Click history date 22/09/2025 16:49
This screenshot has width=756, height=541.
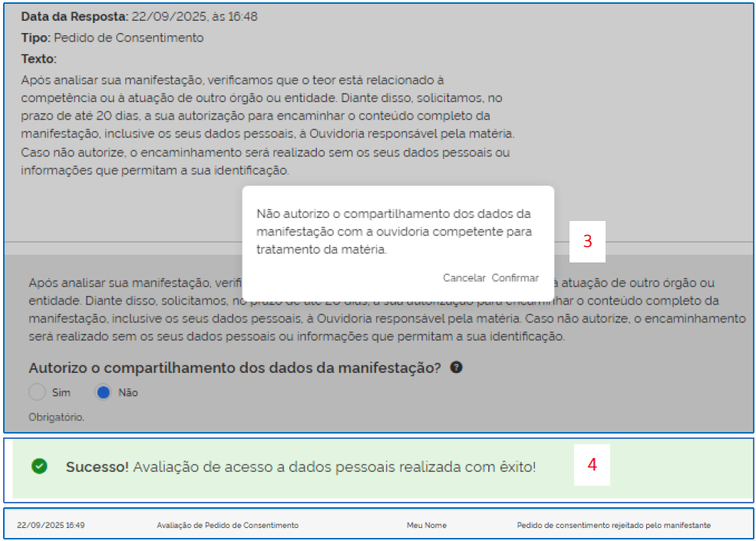tap(51, 526)
